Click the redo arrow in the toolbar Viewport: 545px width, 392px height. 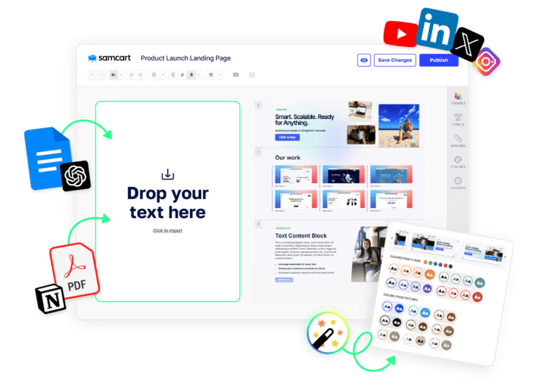[x=101, y=75]
